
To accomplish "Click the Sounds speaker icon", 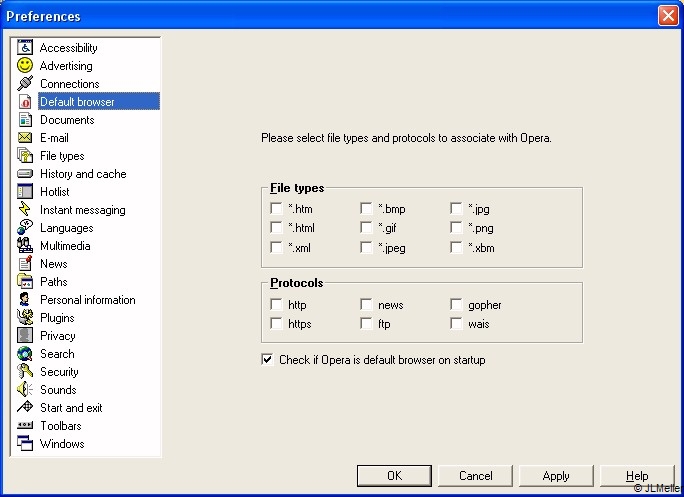I will pyautogui.click(x=25, y=389).
